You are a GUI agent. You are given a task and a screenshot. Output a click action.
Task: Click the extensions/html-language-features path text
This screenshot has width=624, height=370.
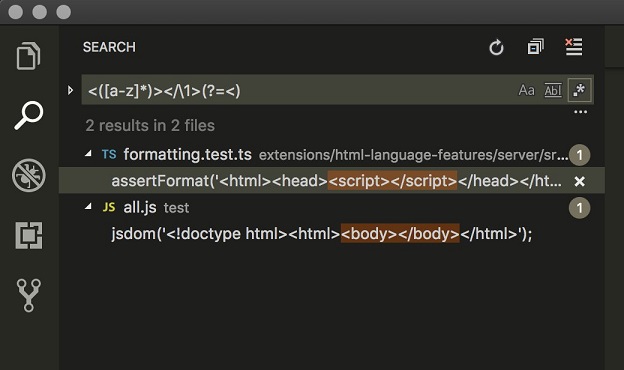[413, 155]
